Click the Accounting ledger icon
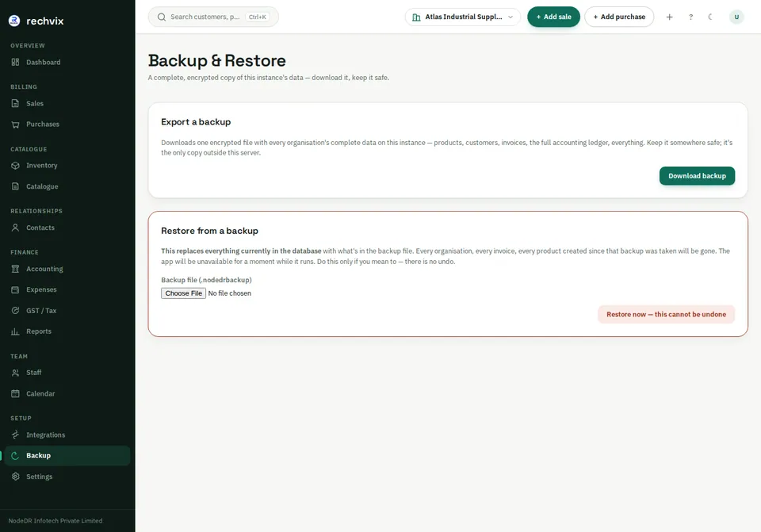761x532 pixels. (16, 269)
